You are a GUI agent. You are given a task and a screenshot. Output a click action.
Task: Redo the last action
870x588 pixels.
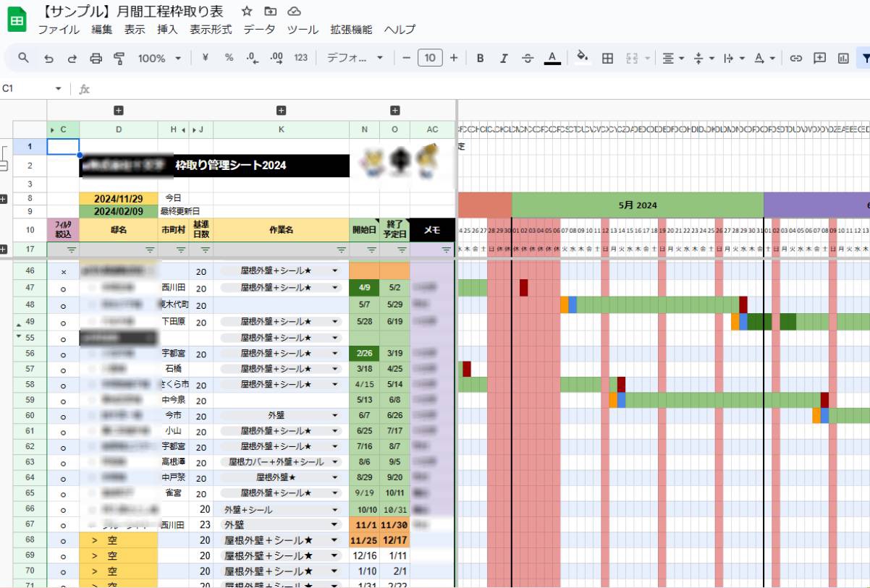coord(72,58)
